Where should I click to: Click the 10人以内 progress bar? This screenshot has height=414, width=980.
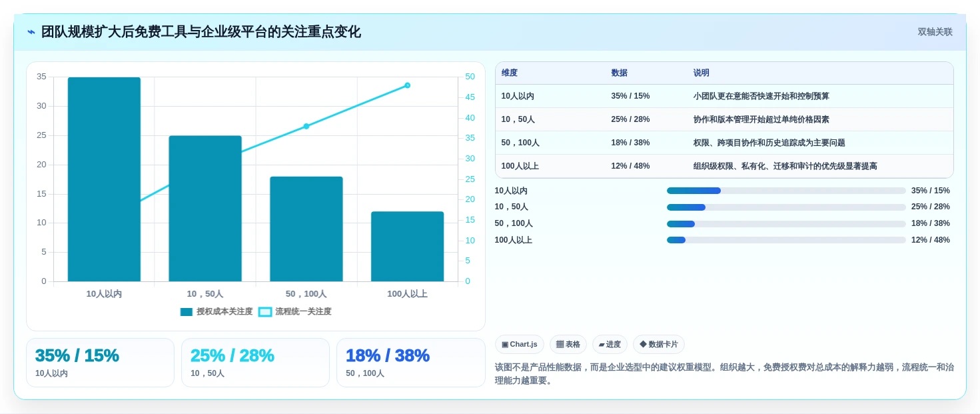(786, 191)
